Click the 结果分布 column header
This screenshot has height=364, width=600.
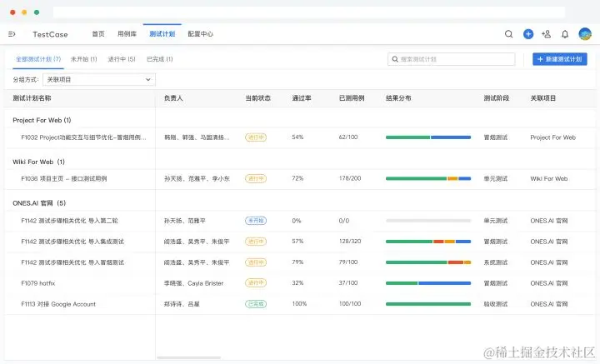[398, 98]
